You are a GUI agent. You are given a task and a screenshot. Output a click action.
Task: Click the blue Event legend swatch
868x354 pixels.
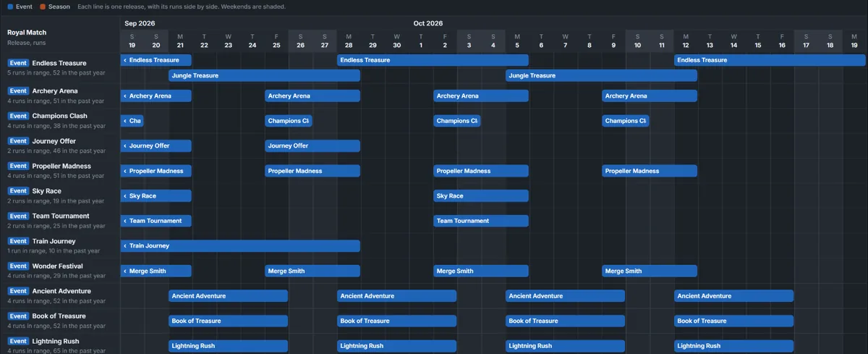tap(9, 7)
